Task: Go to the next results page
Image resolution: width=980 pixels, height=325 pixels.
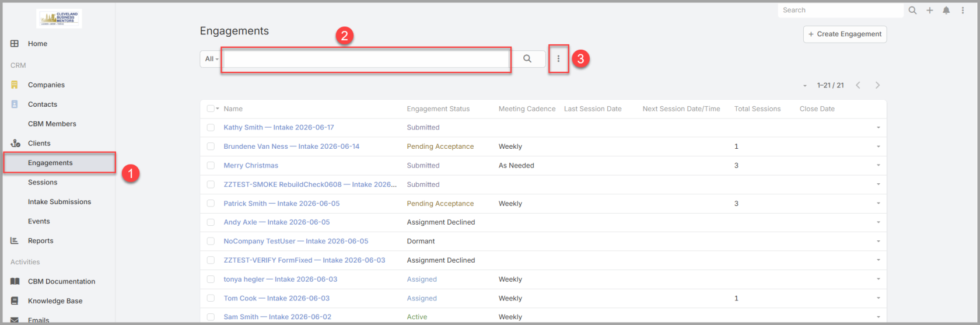Action: [877, 86]
